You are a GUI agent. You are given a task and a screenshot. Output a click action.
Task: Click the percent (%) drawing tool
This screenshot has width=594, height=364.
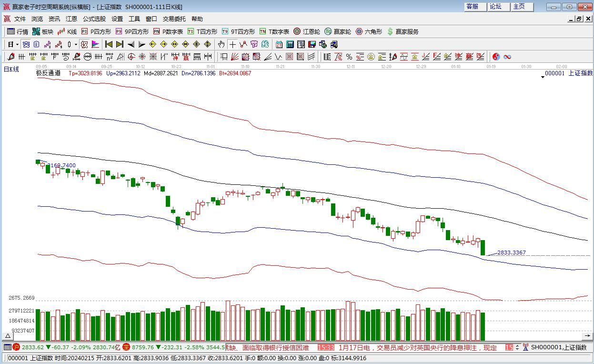click(x=349, y=57)
